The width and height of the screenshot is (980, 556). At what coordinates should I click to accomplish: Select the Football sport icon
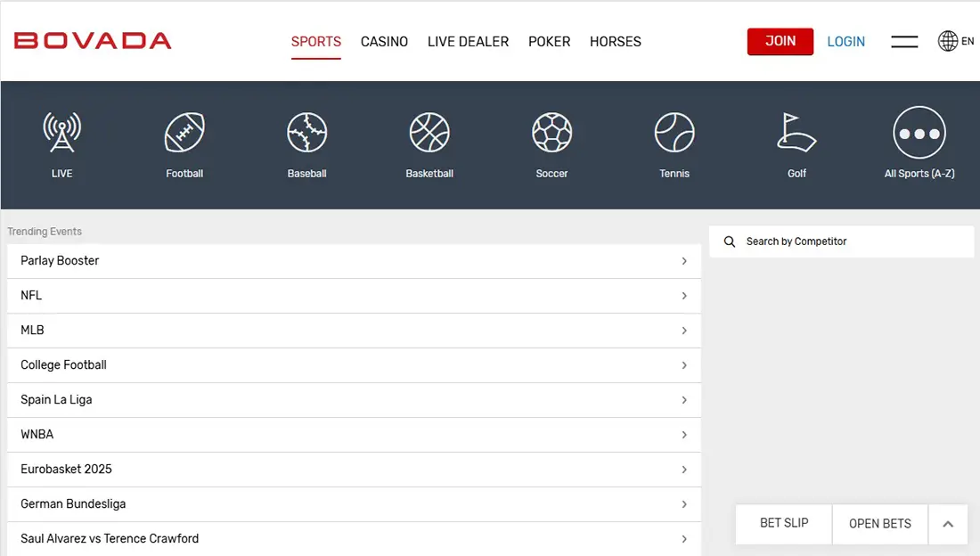coord(184,133)
